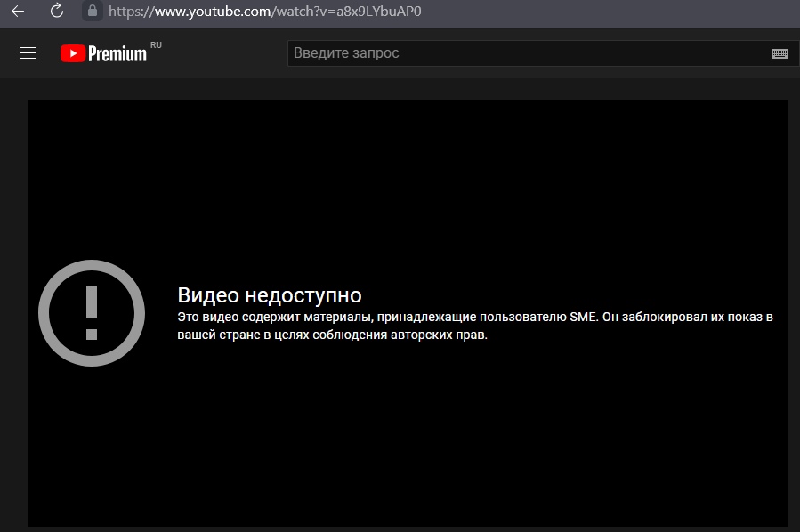Viewport: 800px width, 532px height.
Task: Click the 'Видео недоступно' heading
Action: (270, 295)
